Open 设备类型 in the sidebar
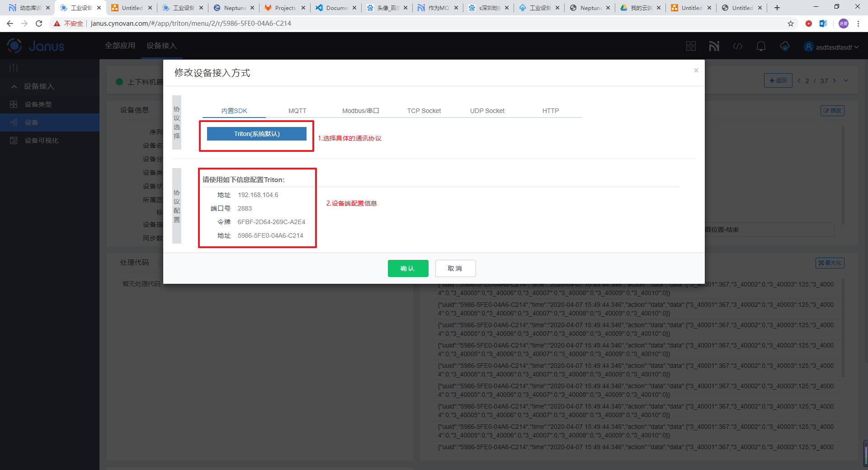This screenshot has height=470, width=868. 50,104
